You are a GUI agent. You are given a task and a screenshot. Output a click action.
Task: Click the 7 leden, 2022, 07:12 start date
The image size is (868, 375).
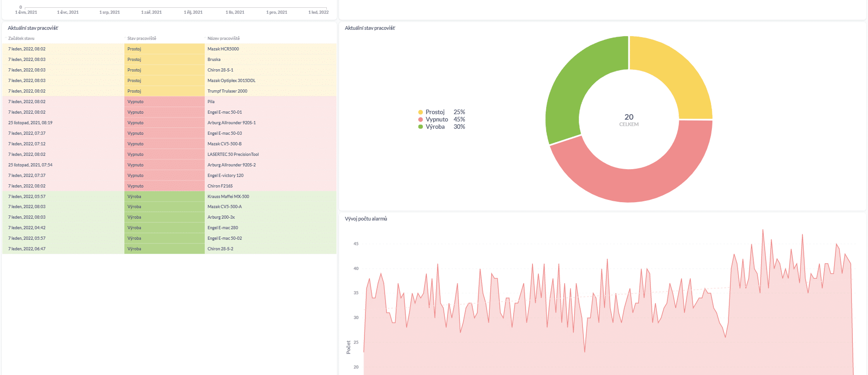(27, 144)
